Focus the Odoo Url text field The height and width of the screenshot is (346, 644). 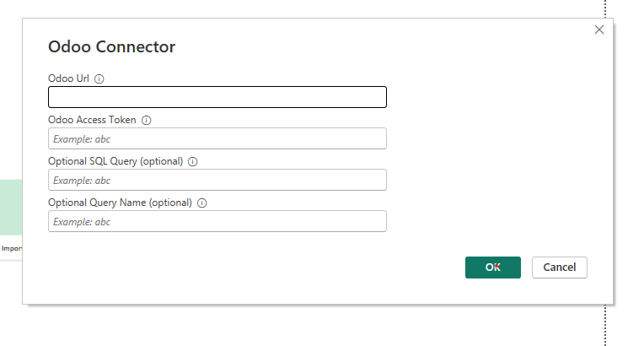point(217,97)
